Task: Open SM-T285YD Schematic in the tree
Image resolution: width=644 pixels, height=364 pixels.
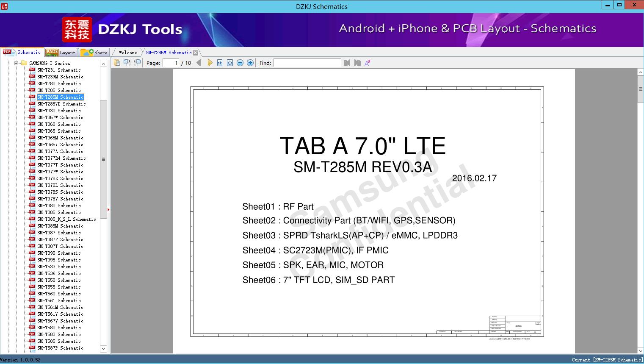Action: 61,104
